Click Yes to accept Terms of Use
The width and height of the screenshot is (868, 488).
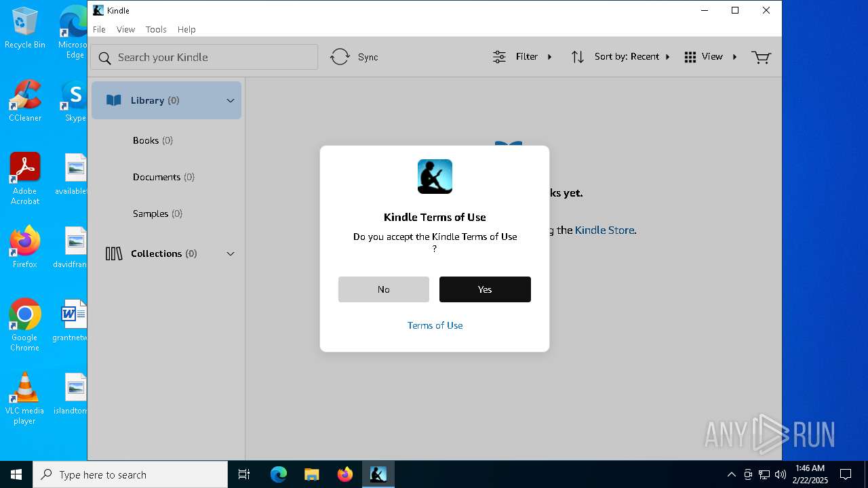[485, 289]
